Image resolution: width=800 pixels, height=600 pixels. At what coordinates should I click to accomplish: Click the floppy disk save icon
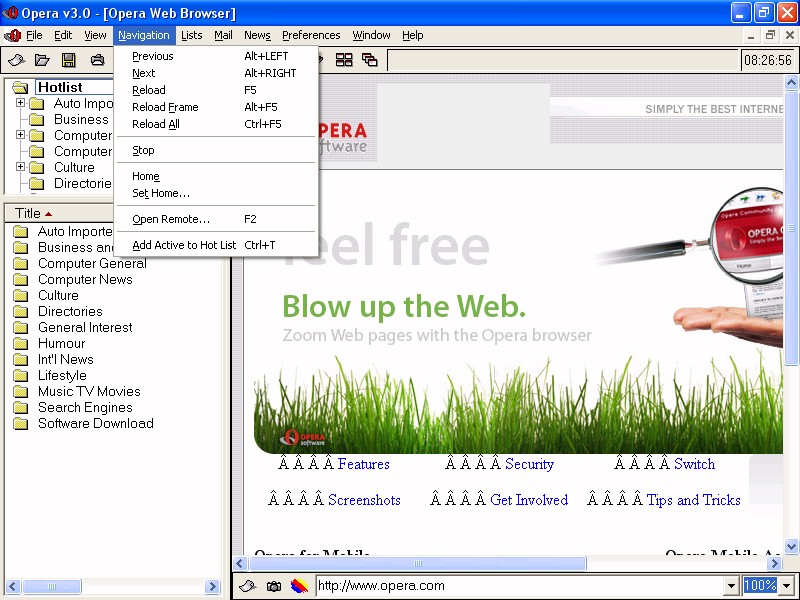click(68, 60)
